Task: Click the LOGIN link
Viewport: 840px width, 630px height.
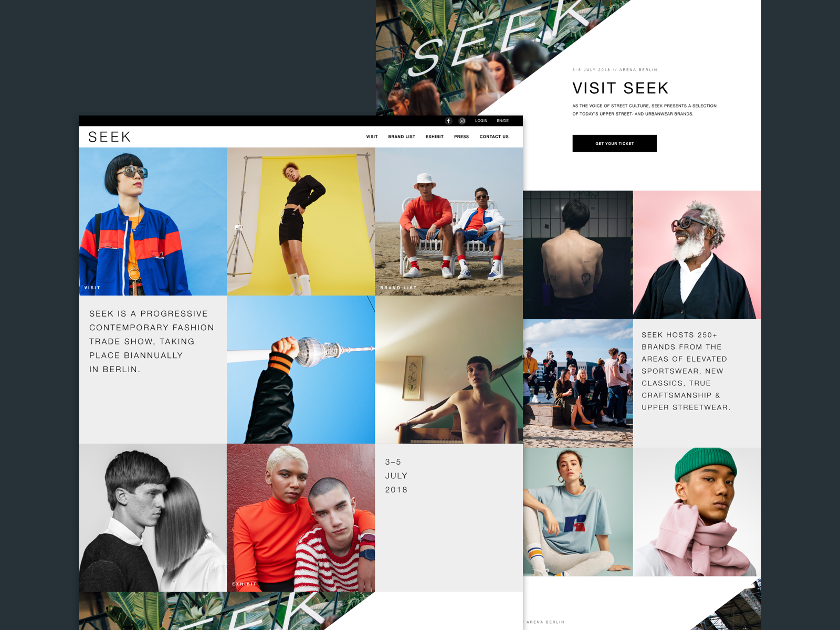Action: coord(481,121)
